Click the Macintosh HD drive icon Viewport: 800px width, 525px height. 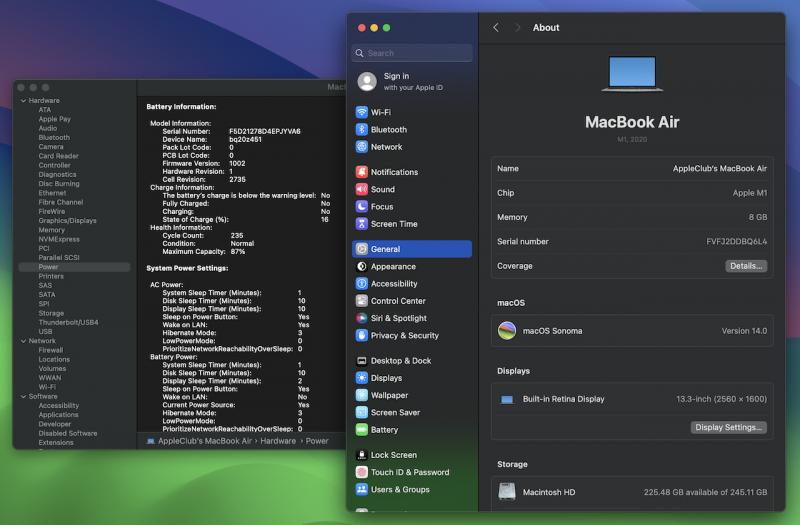(507, 492)
